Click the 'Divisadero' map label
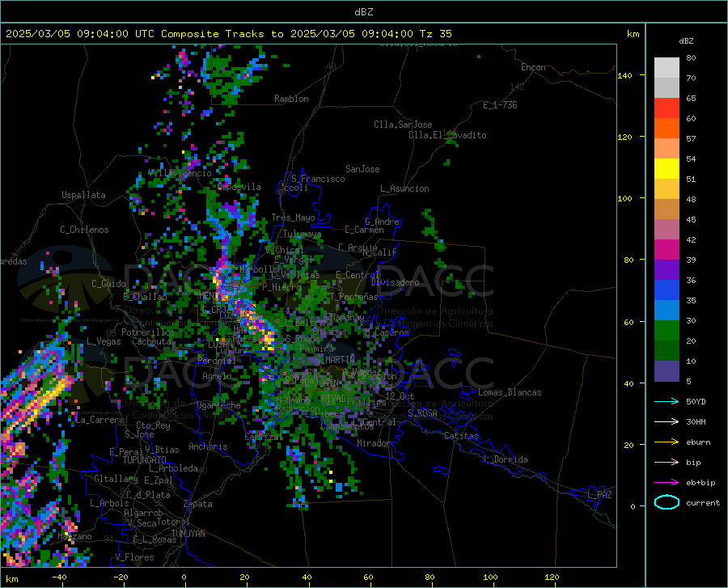This screenshot has height=588, width=728. (x=395, y=282)
